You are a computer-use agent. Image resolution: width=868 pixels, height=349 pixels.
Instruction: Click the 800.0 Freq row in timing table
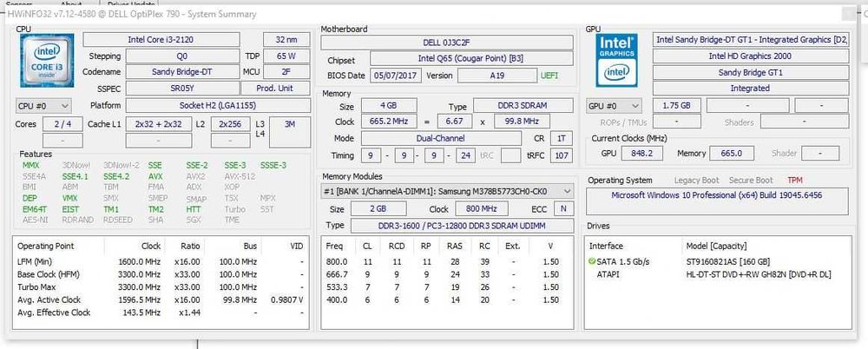coord(447,261)
